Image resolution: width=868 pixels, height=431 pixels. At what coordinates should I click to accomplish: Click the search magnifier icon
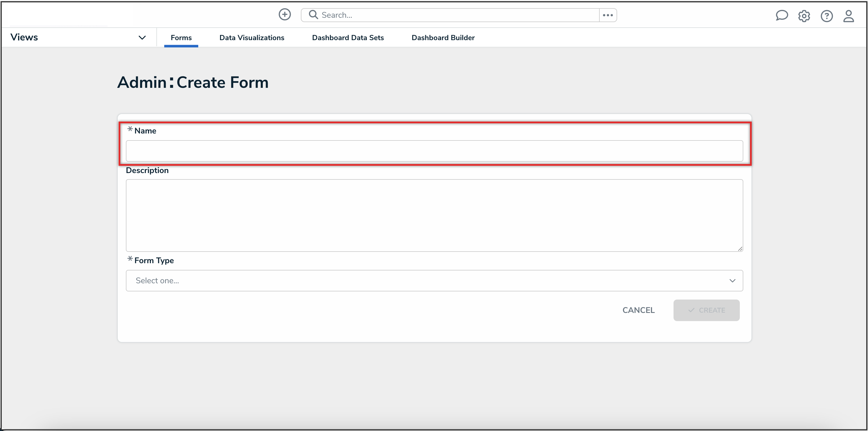[313, 15]
